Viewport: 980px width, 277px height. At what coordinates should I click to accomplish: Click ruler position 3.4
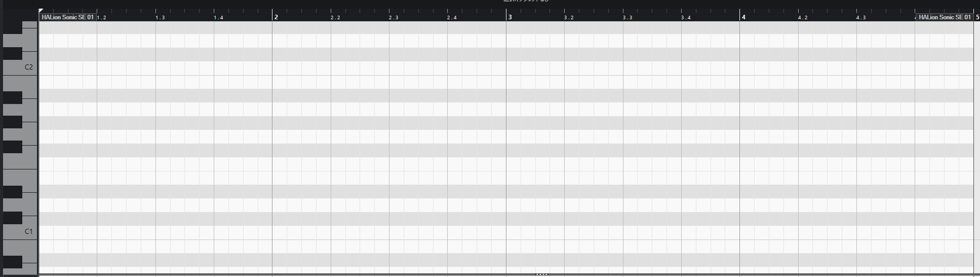point(686,18)
